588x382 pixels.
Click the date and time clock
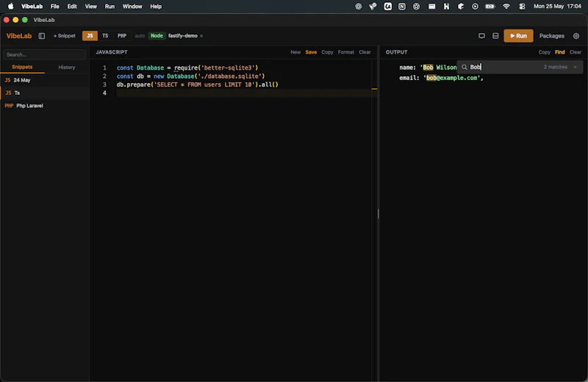(557, 7)
